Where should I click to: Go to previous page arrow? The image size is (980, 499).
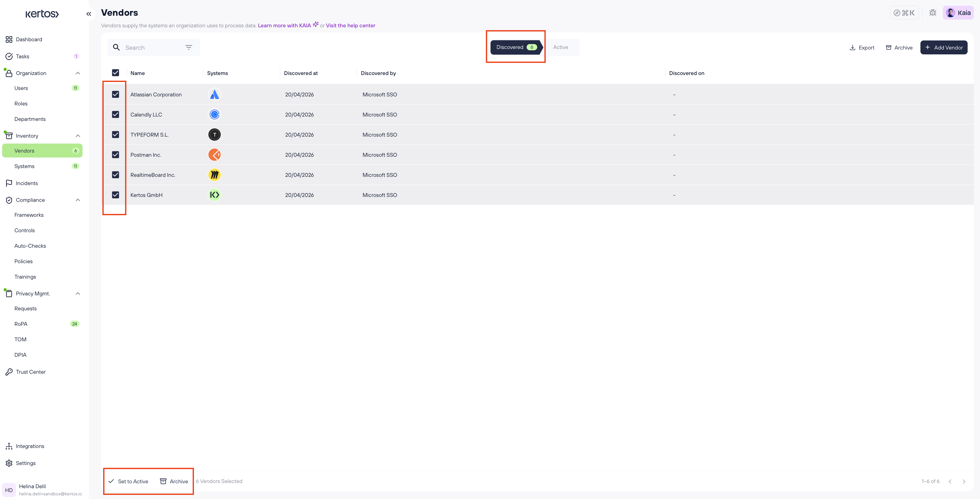[950, 481]
